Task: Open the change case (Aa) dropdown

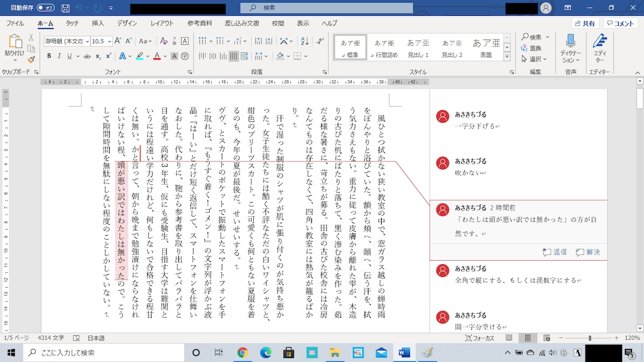Action: point(145,41)
